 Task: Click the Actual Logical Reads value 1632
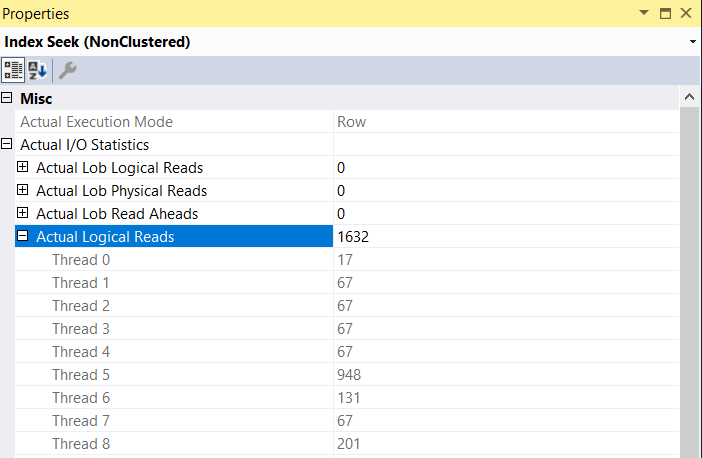(x=354, y=237)
